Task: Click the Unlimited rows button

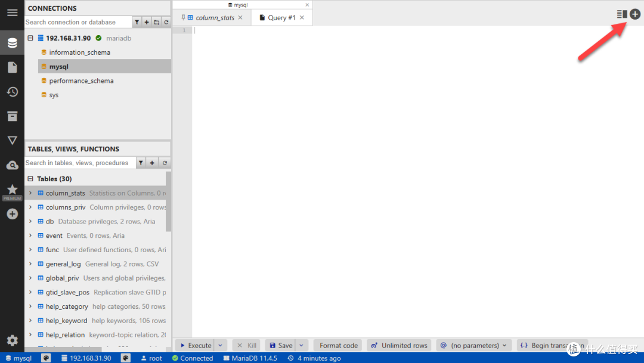Action: pos(399,345)
